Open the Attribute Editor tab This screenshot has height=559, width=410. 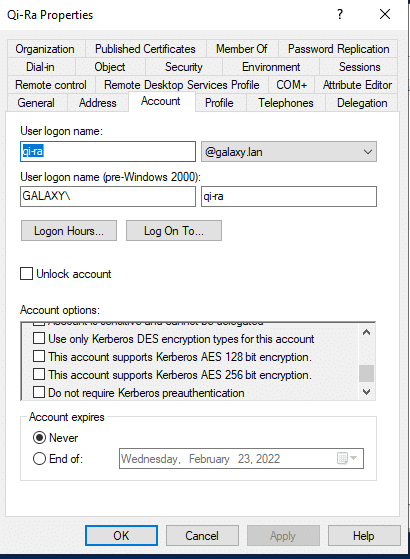(357, 85)
